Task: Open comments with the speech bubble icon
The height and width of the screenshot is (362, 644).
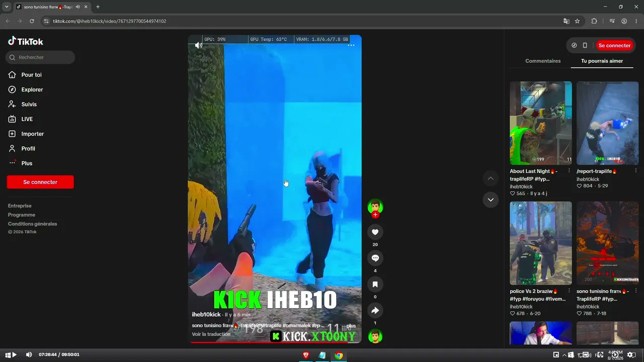Action: [375, 258]
